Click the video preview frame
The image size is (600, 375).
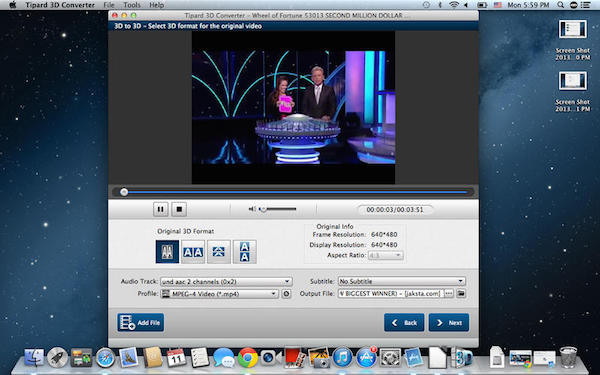293,108
